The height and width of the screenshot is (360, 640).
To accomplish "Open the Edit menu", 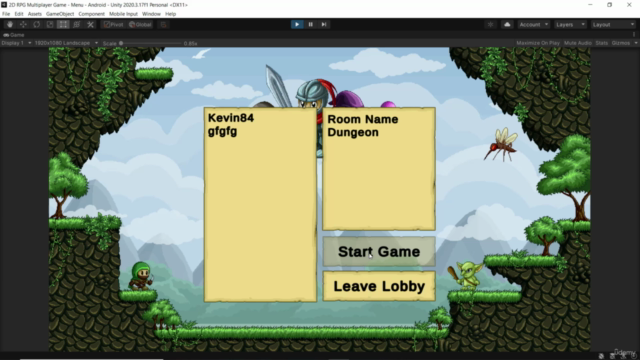I will pyautogui.click(x=19, y=14).
